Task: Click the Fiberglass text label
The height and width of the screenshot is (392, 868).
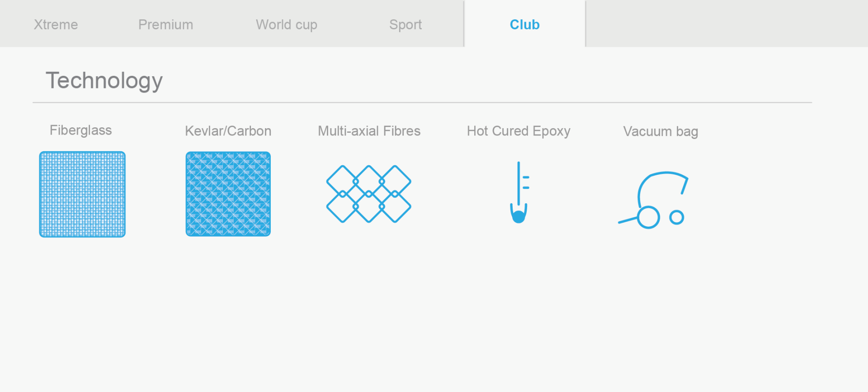Action: coord(80,130)
